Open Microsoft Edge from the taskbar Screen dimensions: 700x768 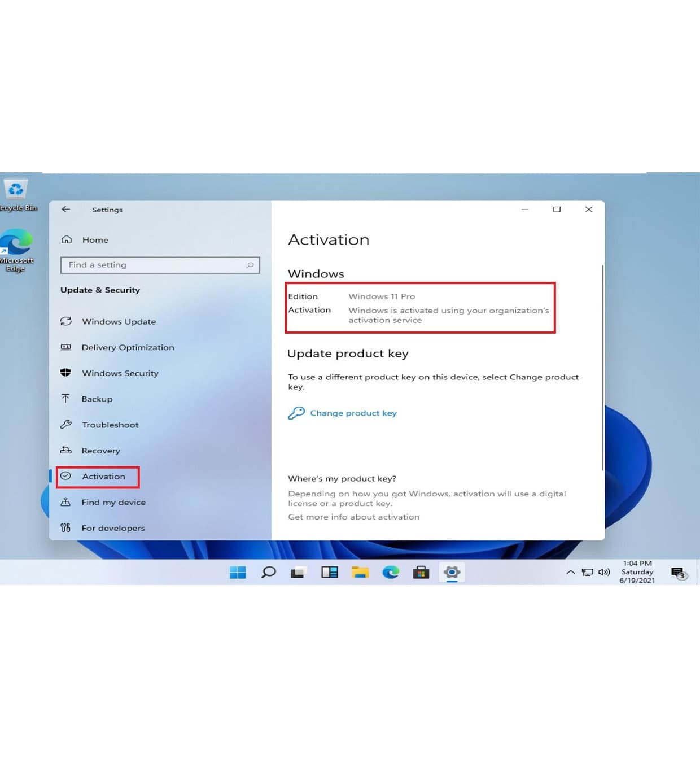click(391, 572)
